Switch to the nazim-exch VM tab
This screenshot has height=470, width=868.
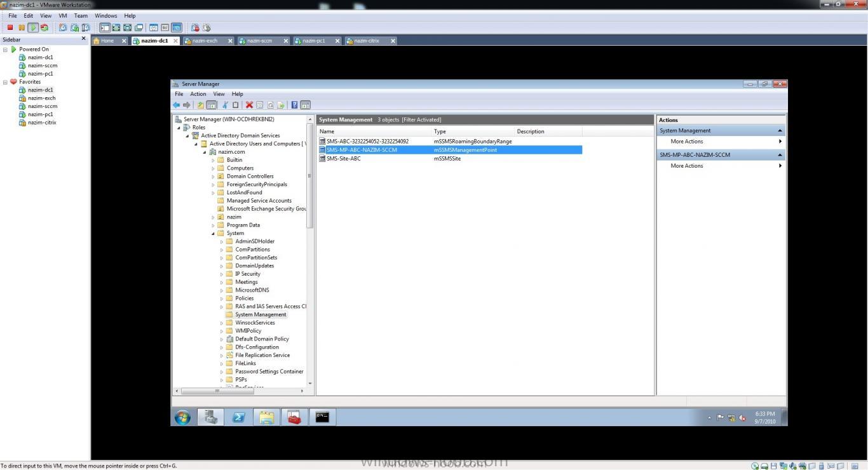click(x=205, y=41)
